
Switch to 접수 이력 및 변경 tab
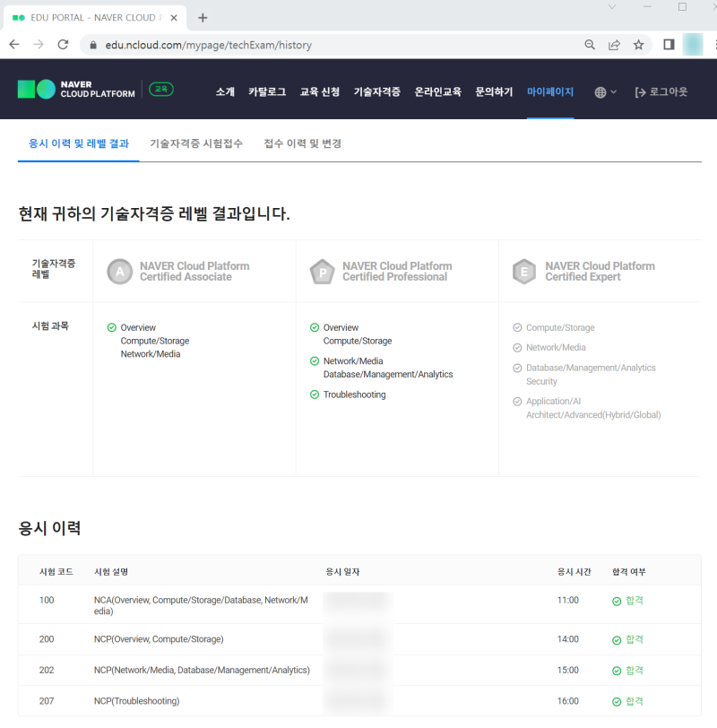pos(303,143)
